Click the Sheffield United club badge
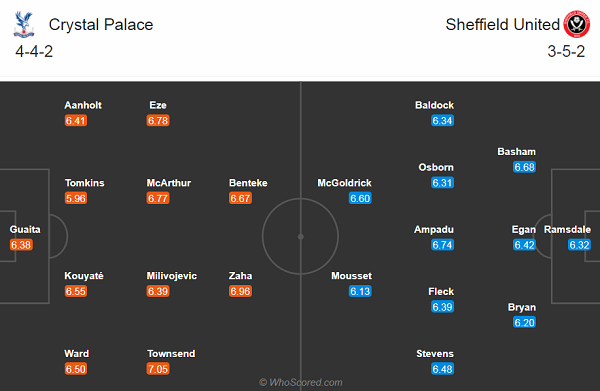 tap(576, 24)
